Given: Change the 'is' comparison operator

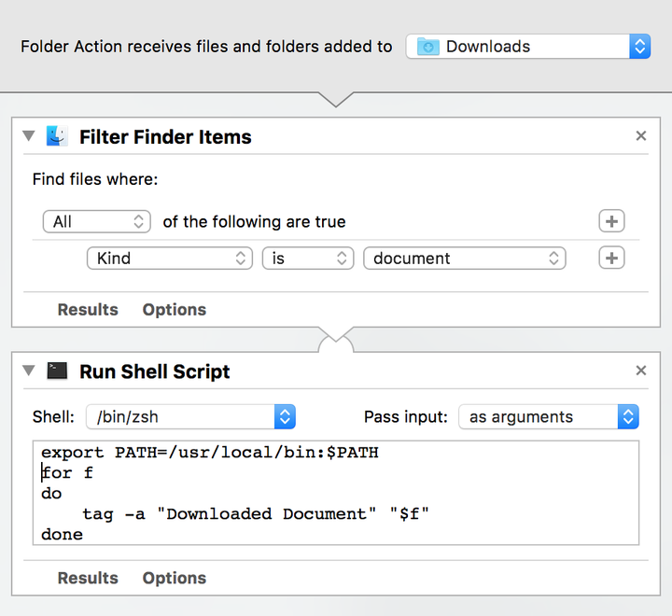Looking at the screenshot, I should pos(308,259).
